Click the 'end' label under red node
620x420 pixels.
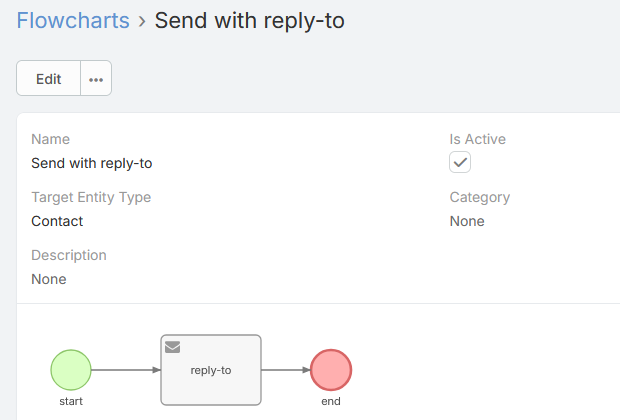point(331,401)
